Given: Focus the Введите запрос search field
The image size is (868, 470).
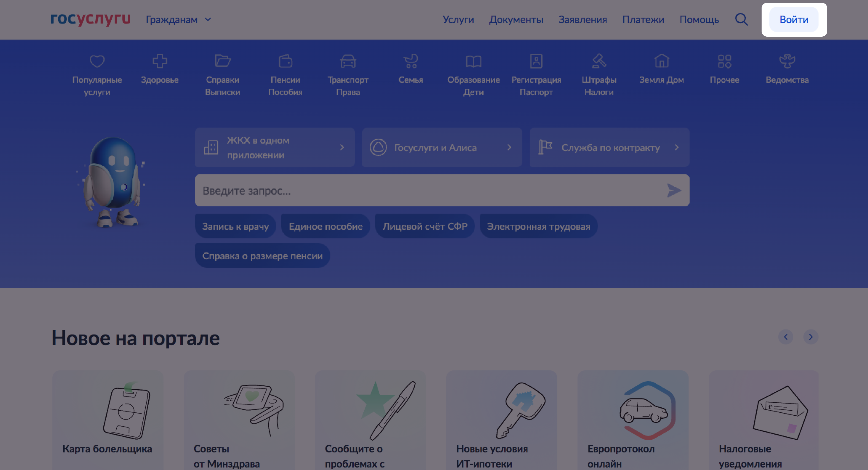Looking at the screenshot, I should pyautogui.click(x=442, y=190).
